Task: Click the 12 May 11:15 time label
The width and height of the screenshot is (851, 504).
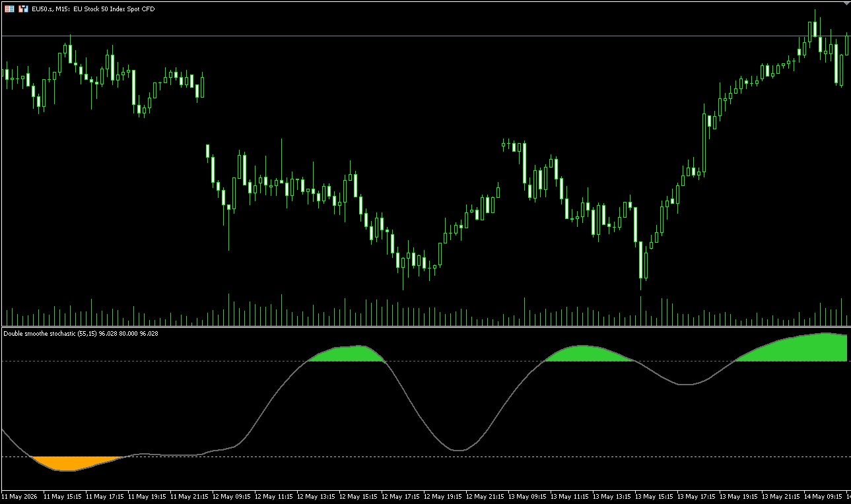Action: pyautogui.click(x=274, y=496)
